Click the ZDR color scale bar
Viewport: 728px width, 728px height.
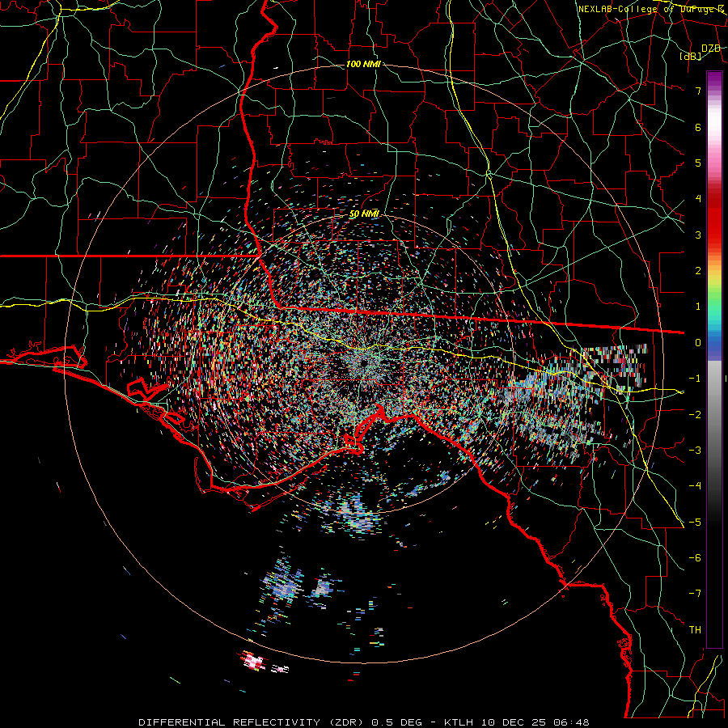(x=714, y=359)
